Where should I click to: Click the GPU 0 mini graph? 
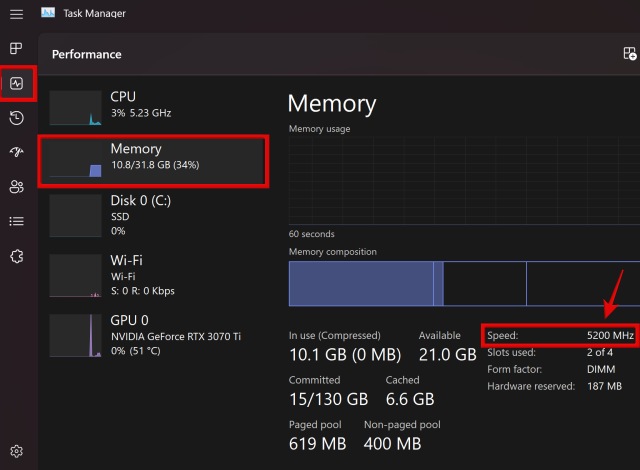76,336
